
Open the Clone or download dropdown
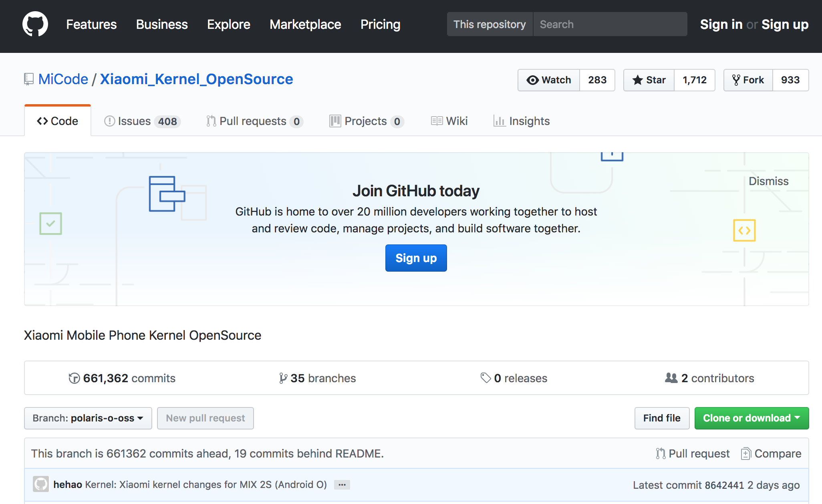coord(751,418)
